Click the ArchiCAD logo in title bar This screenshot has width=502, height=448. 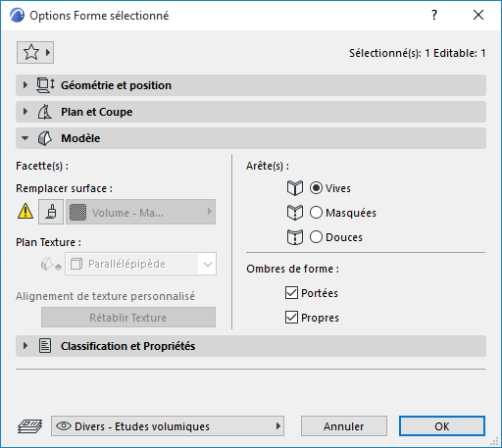[x=17, y=15]
